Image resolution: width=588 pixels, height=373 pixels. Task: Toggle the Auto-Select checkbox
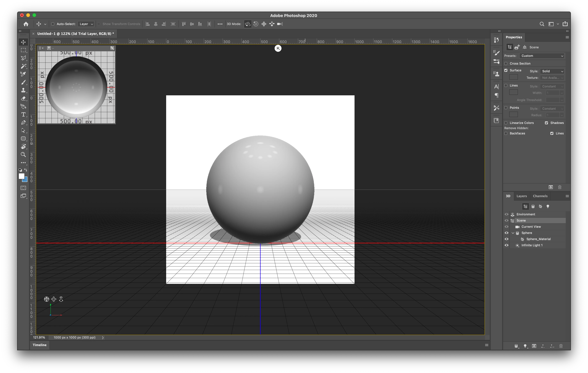point(53,24)
